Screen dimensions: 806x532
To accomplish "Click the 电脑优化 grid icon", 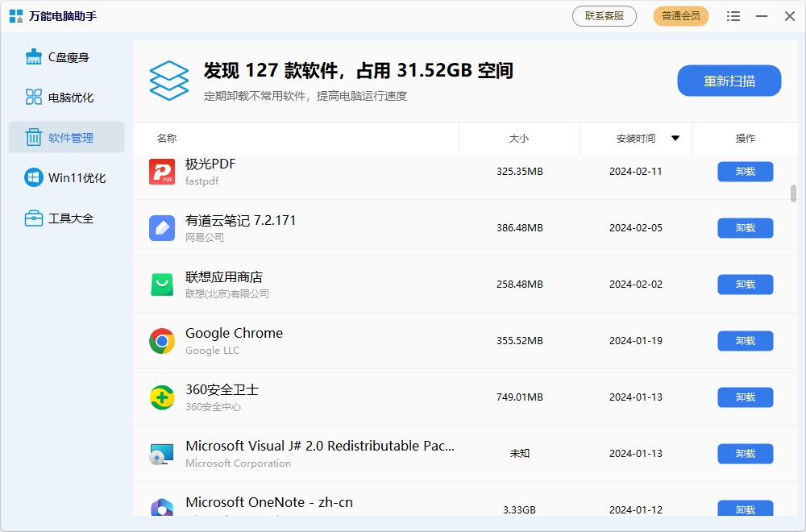I will [x=33, y=97].
